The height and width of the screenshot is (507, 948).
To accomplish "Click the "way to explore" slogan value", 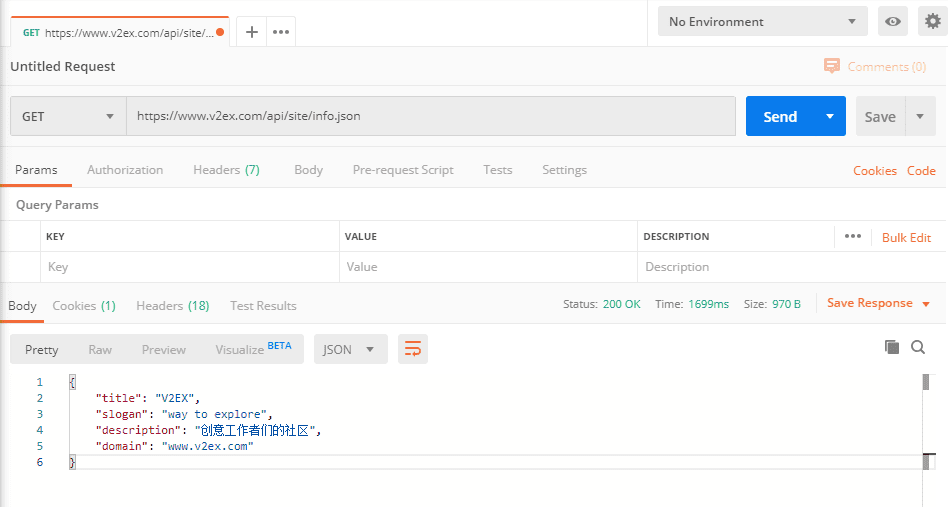I will point(214,414).
